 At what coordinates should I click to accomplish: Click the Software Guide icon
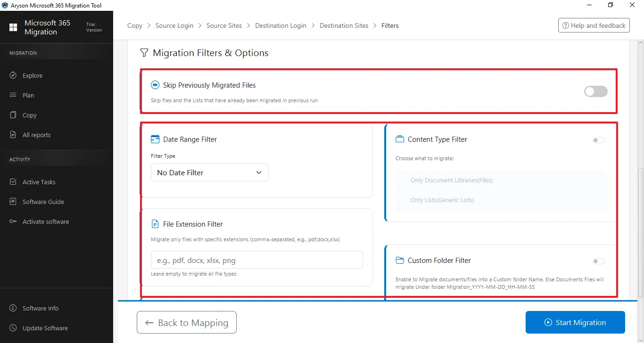point(13,202)
